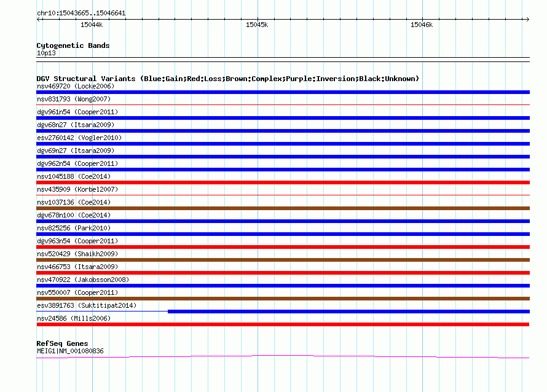Click the dgv963n54 (Cooper2011) label
This screenshot has width=547, height=392.
[77, 241]
